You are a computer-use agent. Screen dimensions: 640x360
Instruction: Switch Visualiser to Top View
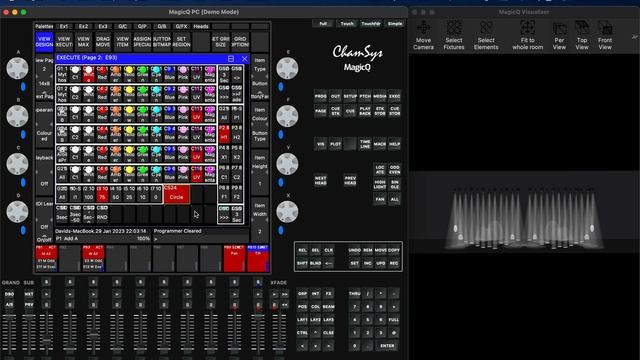click(x=582, y=36)
